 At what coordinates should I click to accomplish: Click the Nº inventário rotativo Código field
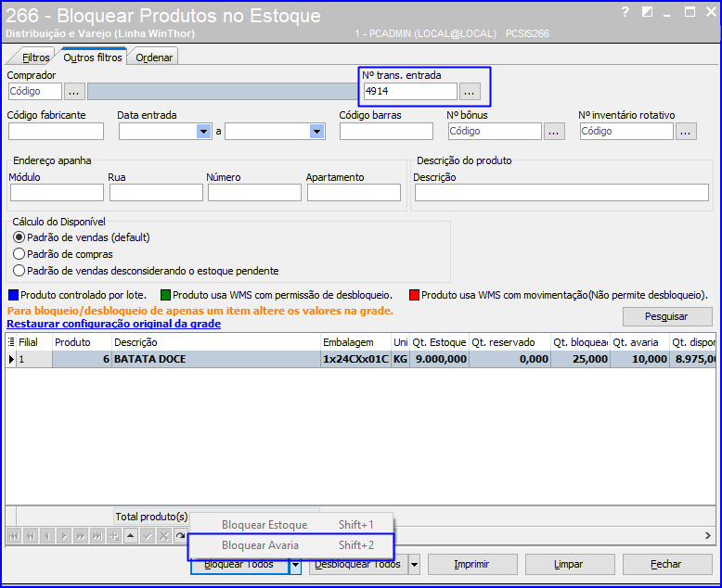(x=626, y=132)
